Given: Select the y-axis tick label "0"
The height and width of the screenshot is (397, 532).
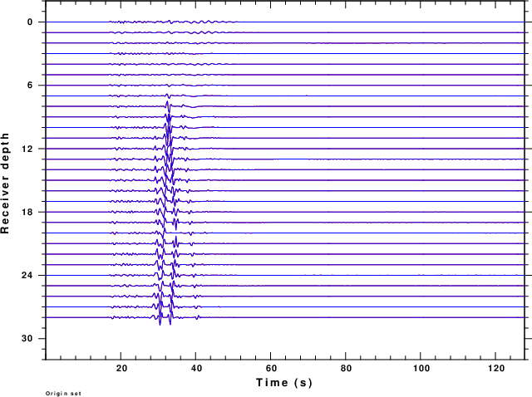Looking at the screenshot, I should (30, 22).
